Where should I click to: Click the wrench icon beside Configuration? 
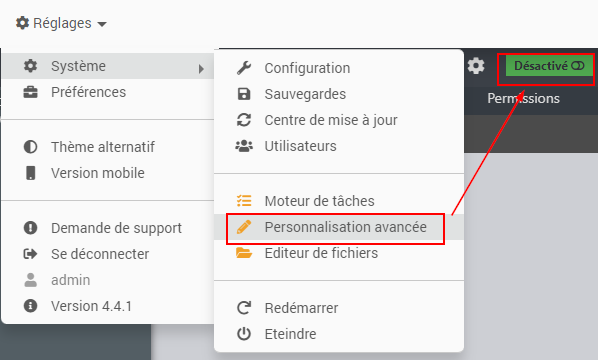(x=244, y=68)
